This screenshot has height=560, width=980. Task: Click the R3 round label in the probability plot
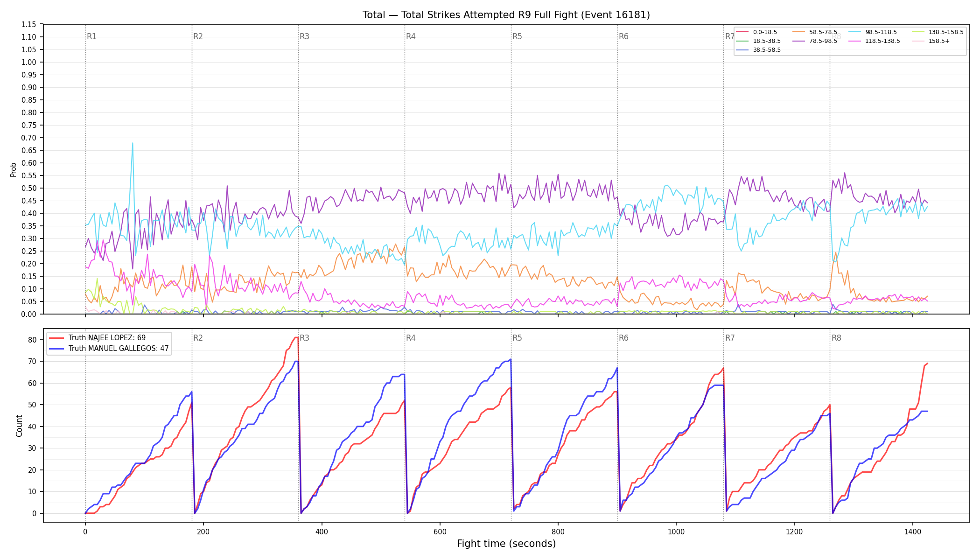(x=304, y=36)
